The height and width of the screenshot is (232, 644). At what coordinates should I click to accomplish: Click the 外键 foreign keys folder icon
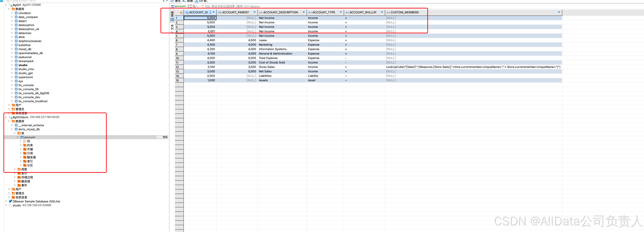(25, 149)
